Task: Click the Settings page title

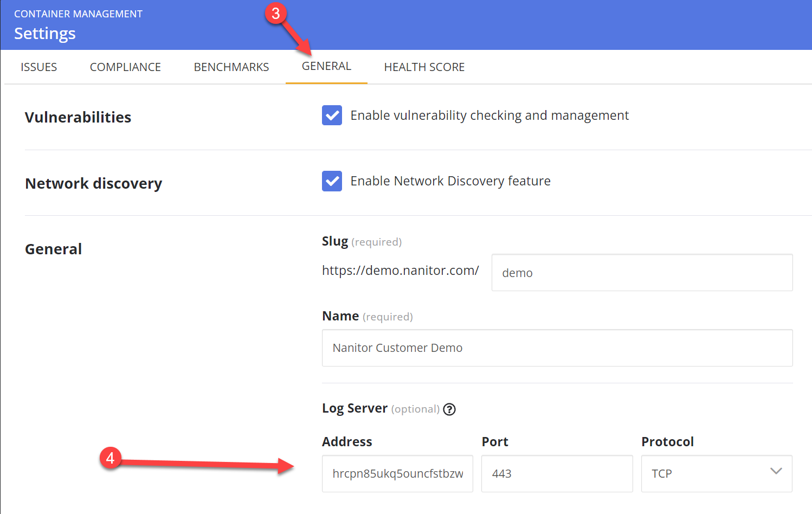Action: [x=45, y=34]
